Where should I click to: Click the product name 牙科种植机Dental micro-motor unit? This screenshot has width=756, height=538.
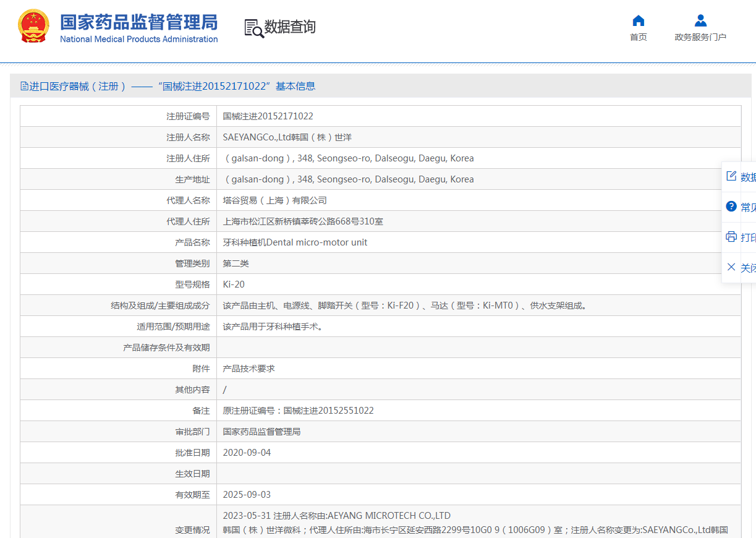[x=295, y=242]
